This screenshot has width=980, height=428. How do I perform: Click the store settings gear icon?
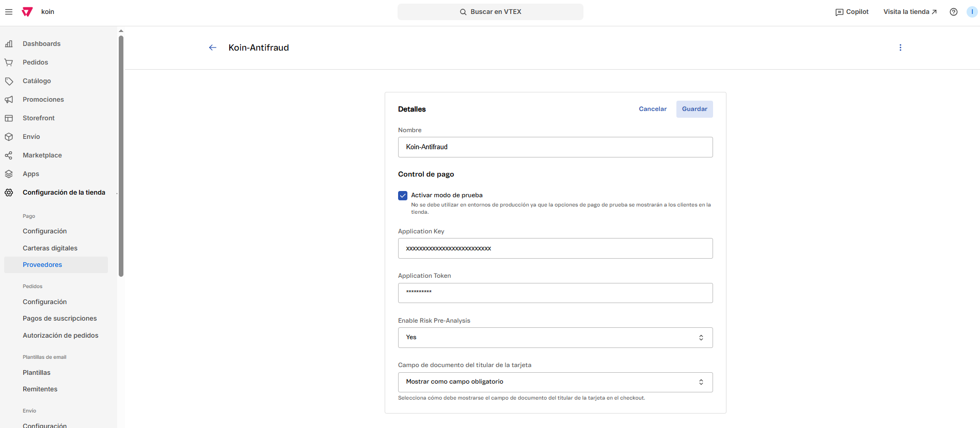9,193
